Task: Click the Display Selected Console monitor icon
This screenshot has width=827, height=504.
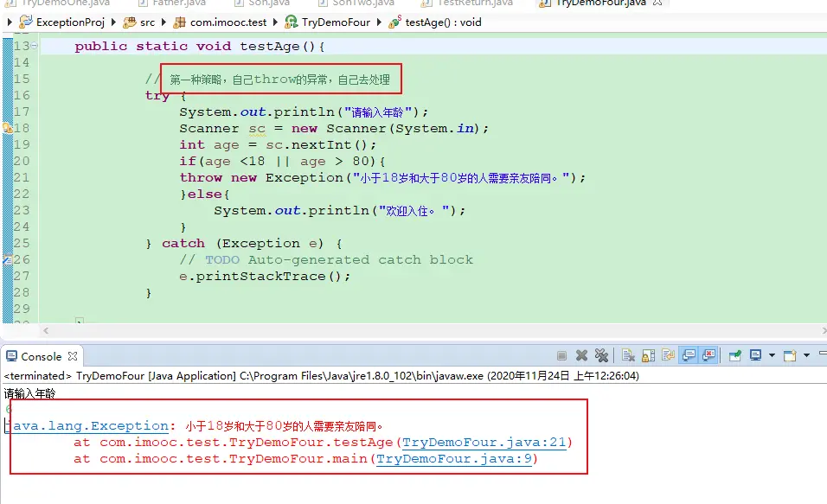Action: (755, 355)
